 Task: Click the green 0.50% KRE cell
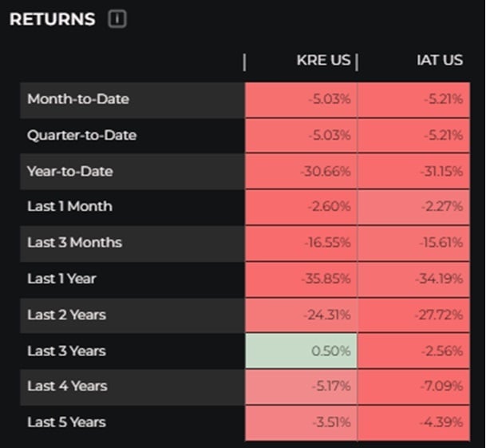(301, 351)
